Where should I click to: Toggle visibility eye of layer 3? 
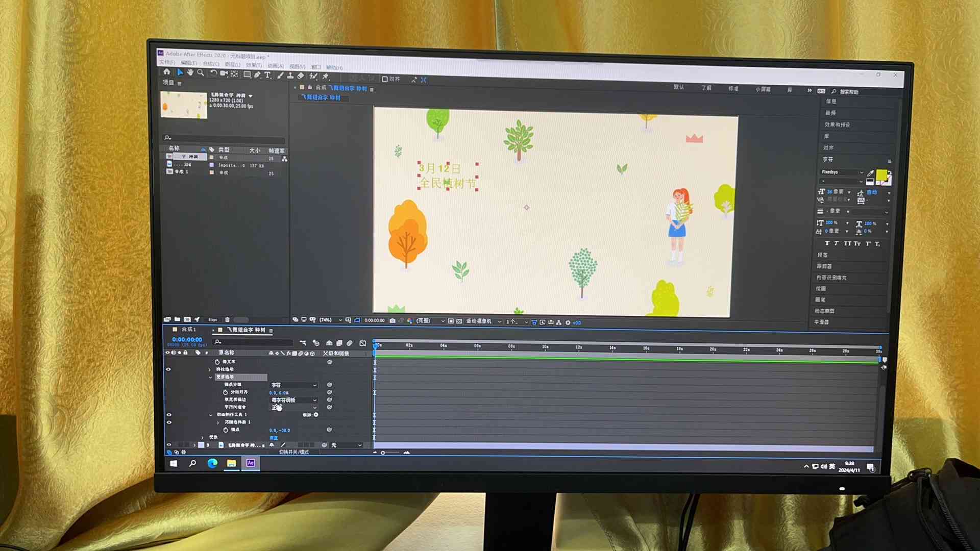(168, 445)
